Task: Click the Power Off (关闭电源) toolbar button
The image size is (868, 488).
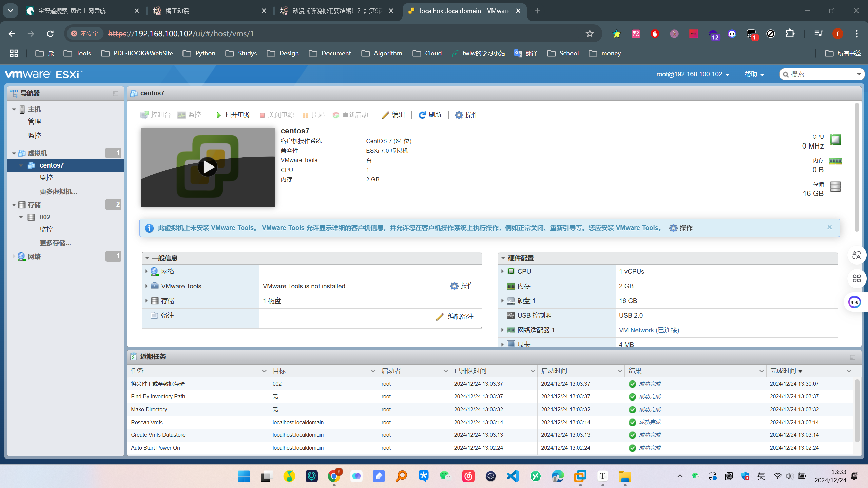Action: pos(277,115)
